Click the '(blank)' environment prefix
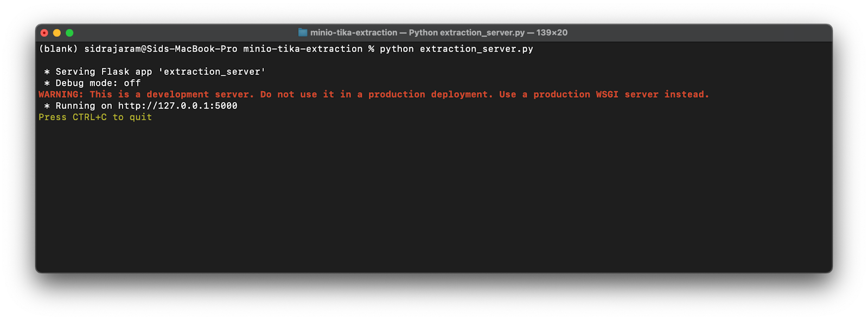Viewport: 868px width, 320px height. click(58, 49)
